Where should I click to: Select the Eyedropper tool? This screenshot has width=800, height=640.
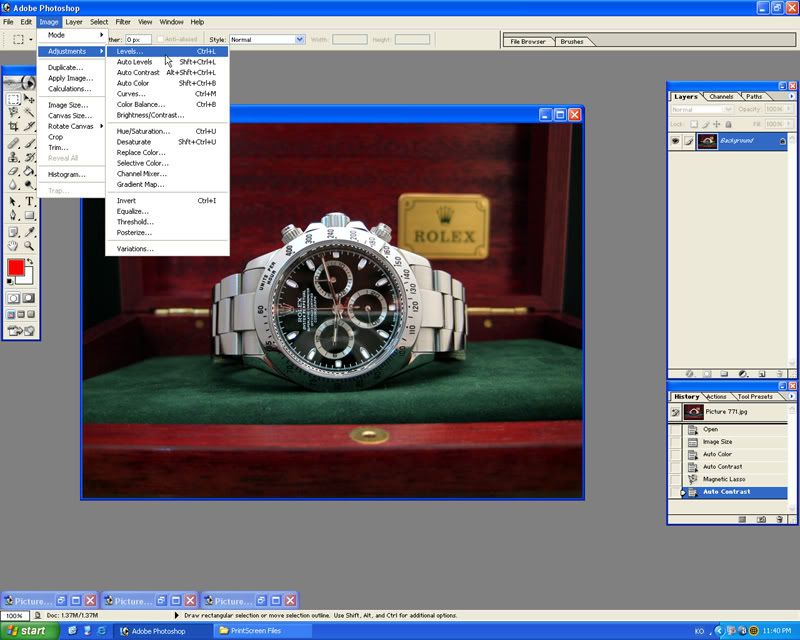[29, 232]
